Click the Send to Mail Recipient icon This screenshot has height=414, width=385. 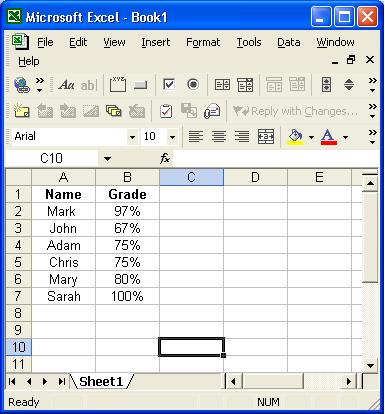(x=212, y=111)
